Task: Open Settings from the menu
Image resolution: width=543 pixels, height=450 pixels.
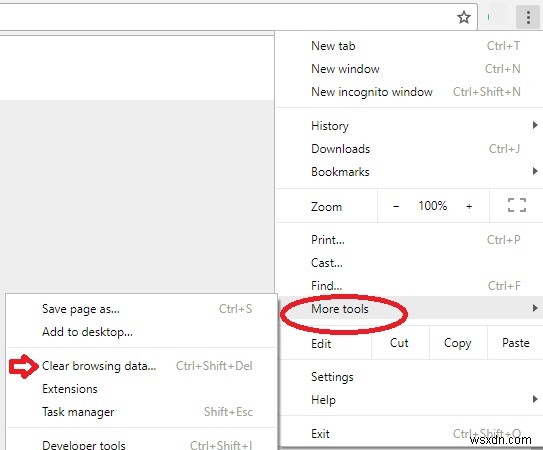Action: [410, 377]
